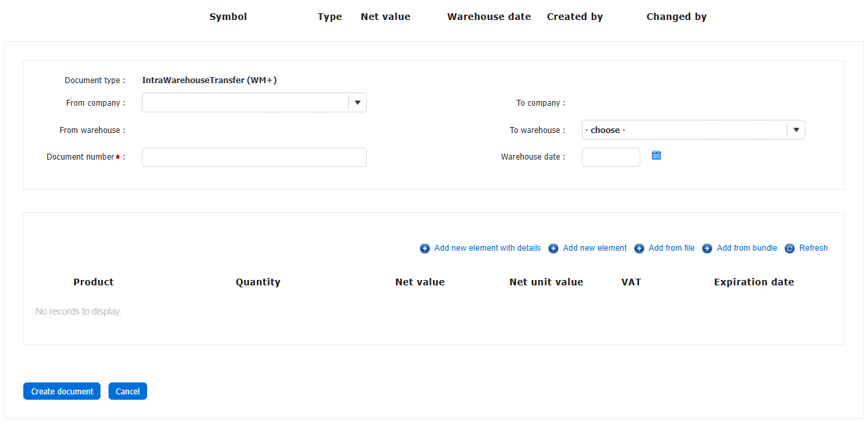Click plus icon beside Add from file

639,249
